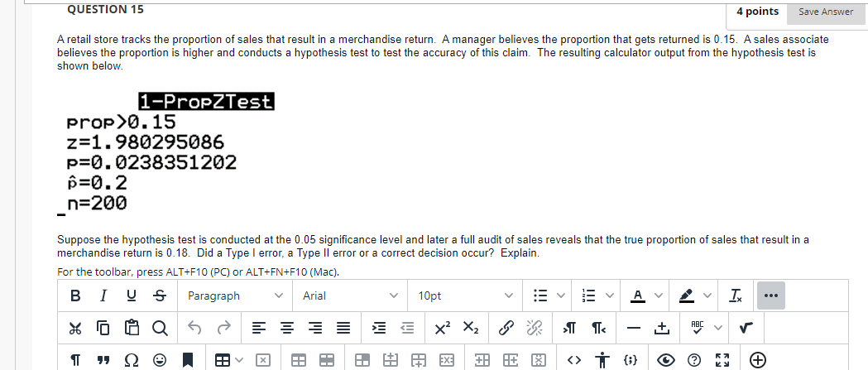Remove the link
The width and height of the screenshot is (868, 370).
coord(533,329)
